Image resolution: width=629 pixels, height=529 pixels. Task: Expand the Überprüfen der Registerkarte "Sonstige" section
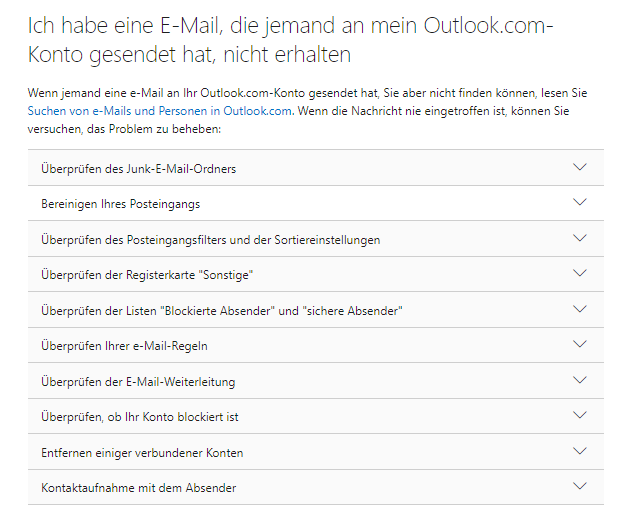point(316,274)
